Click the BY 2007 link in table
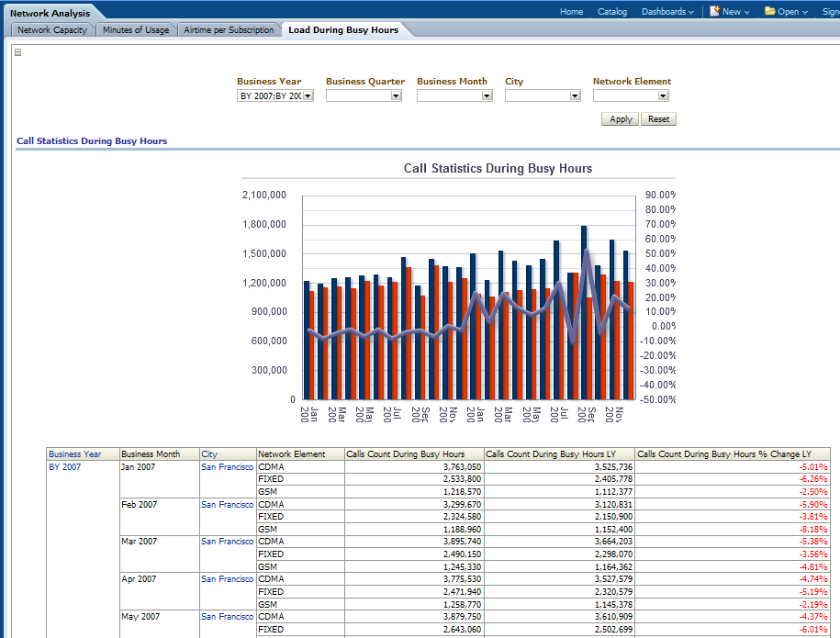The width and height of the screenshot is (840, 638). [x=65, y=467]
